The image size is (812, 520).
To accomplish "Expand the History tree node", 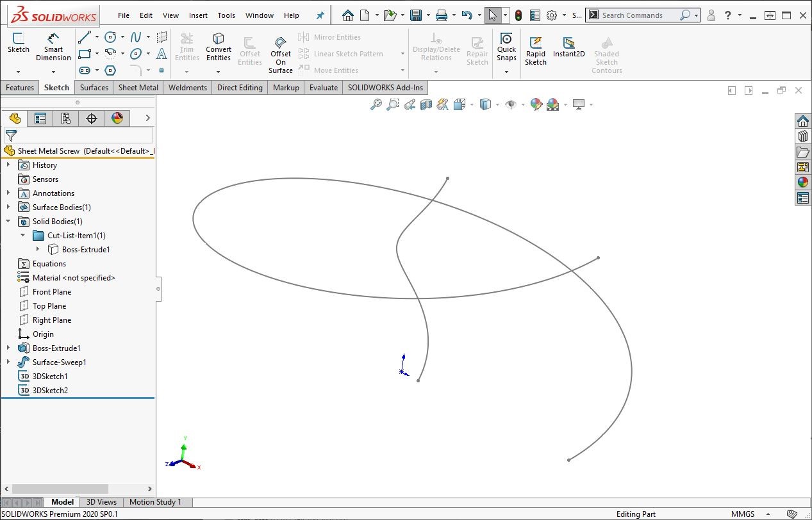I will coord(8,165).
